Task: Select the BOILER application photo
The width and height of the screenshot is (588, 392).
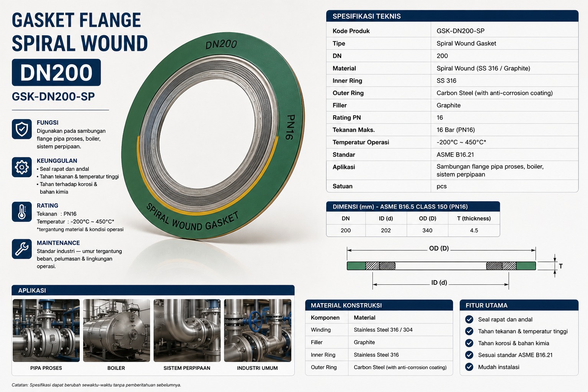Action: [116, 330]
